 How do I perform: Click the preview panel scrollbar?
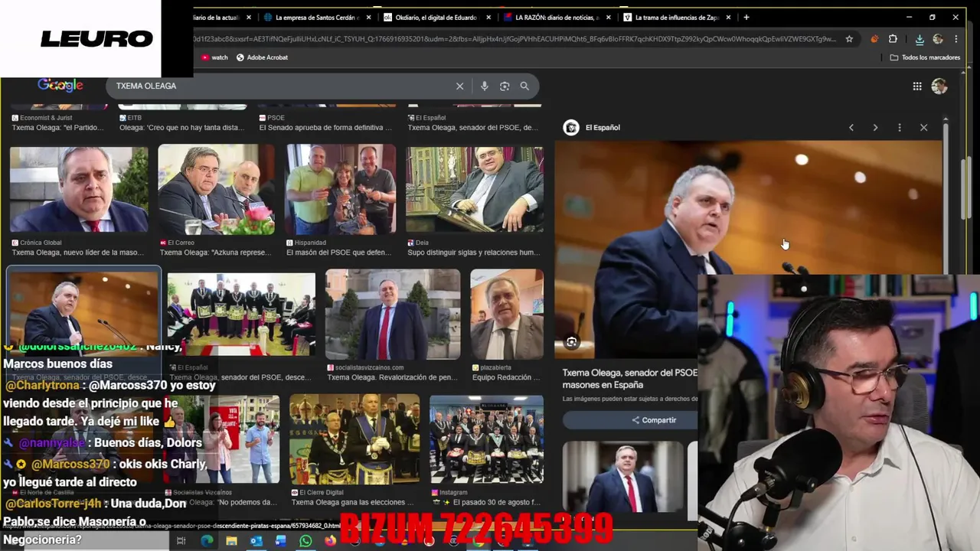pyautogui.click(x=946, y=199)
